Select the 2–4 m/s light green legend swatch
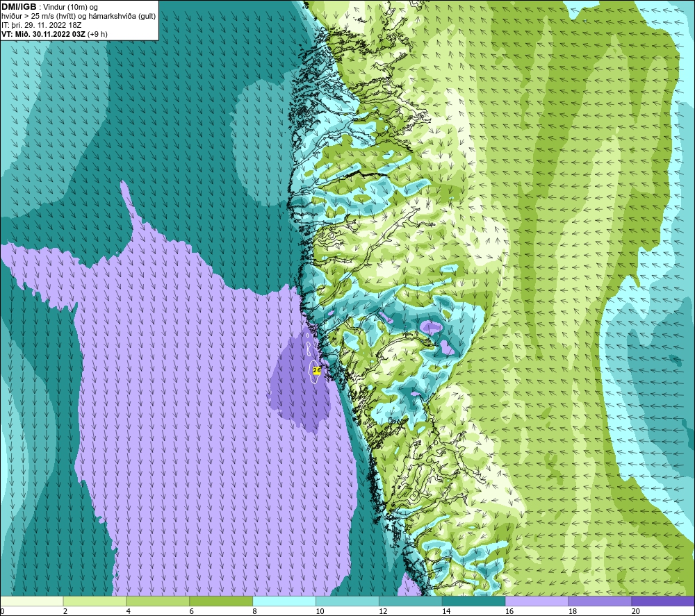Screen dimensions: 695x616 [95, 601]
